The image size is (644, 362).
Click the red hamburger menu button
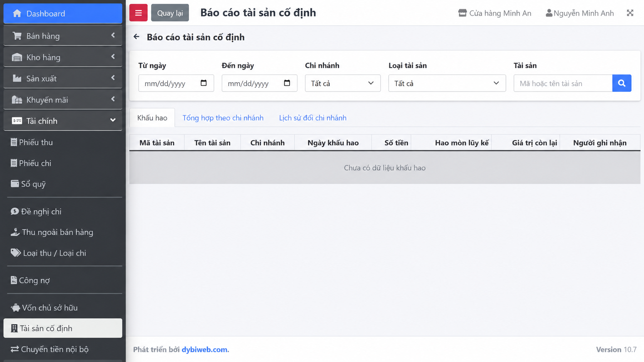pos(138,13)
